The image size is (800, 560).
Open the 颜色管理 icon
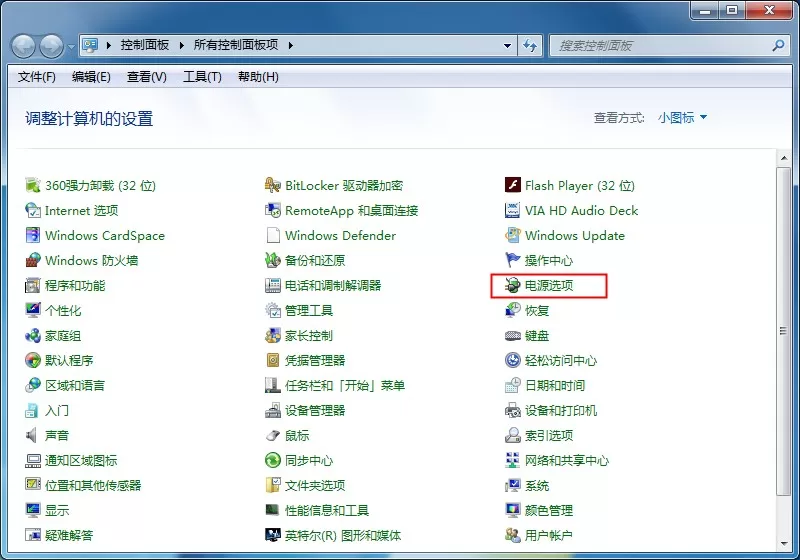click(x=513, y=510)
